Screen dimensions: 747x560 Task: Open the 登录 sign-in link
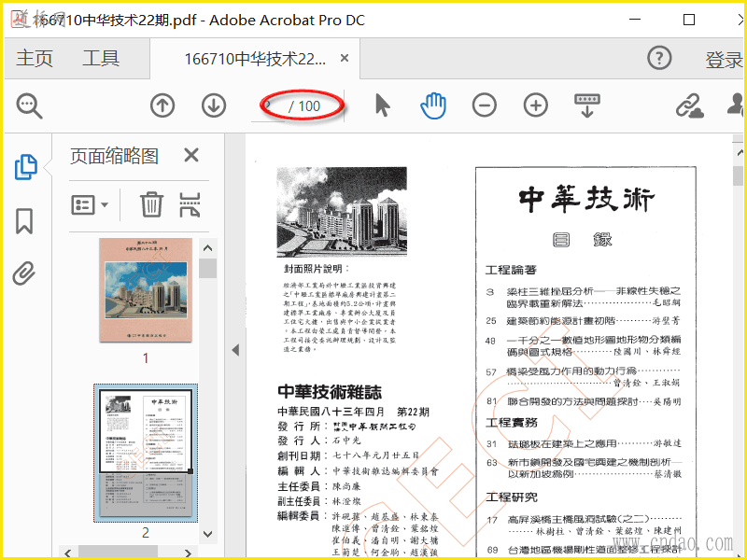coord(724,60)
